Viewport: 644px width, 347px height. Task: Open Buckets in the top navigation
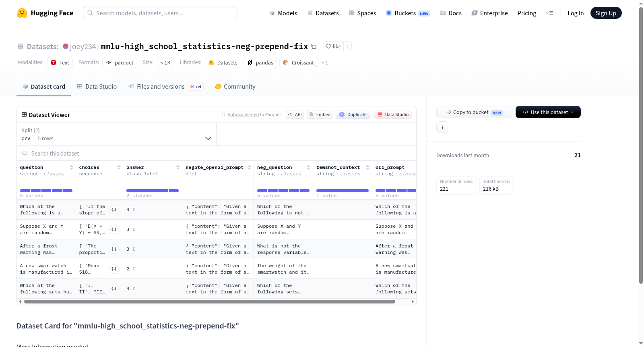pyautogui.click(x=408, y=13)
